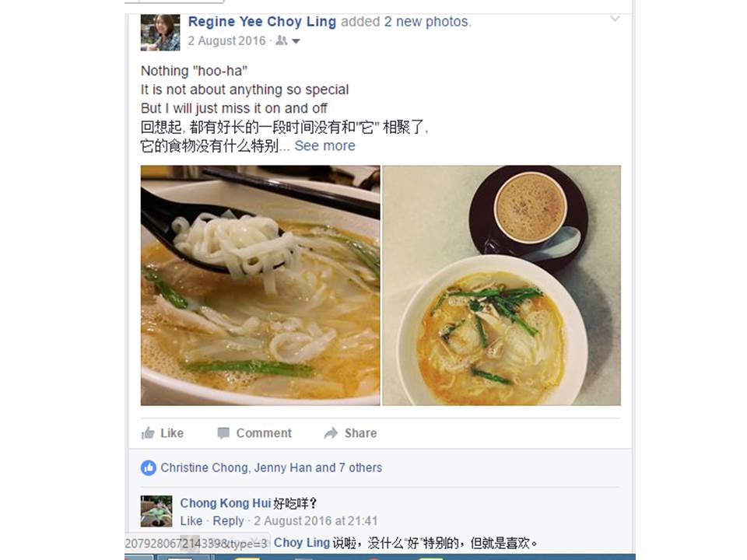Viewport: 747px width, 560px height.
Task: Open the noodle spoon close-up photo
Action: coord(260,285)
